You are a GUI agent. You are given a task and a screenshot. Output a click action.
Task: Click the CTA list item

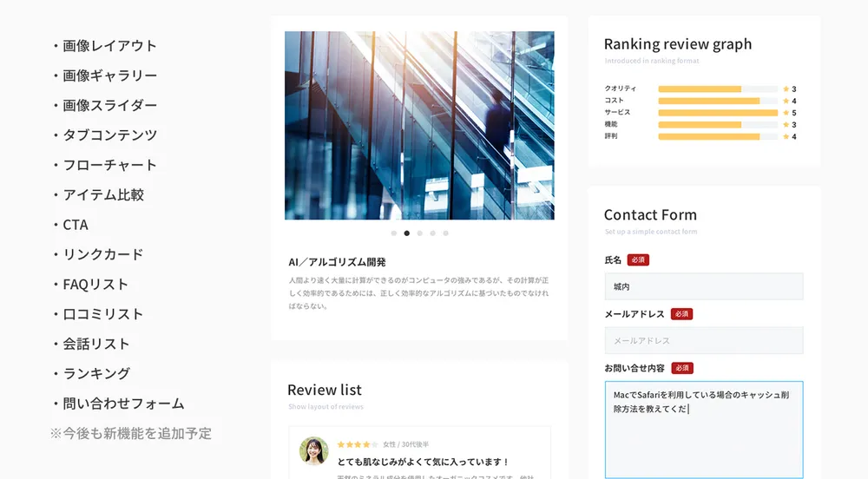[70, 225]
